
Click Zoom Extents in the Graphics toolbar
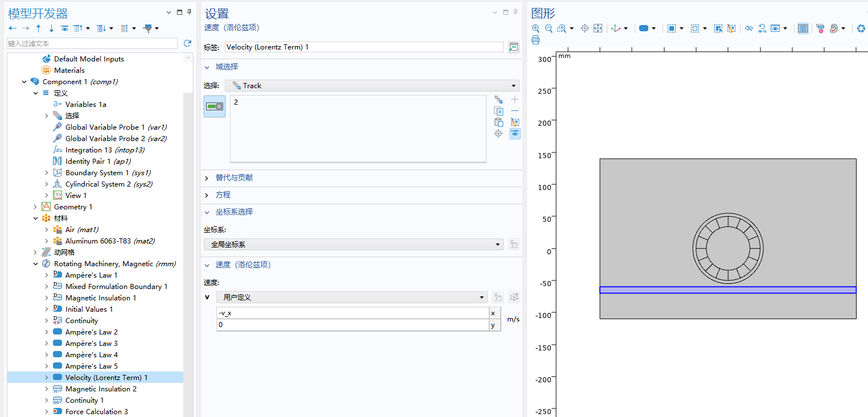point(598,28)
